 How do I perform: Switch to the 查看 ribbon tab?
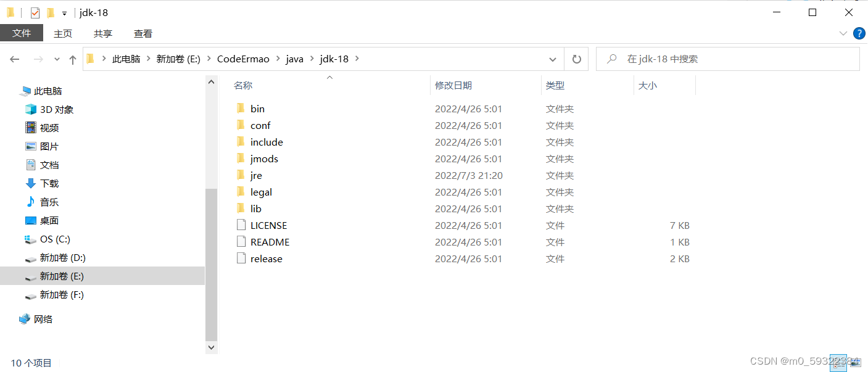click(x=143, y=33)
